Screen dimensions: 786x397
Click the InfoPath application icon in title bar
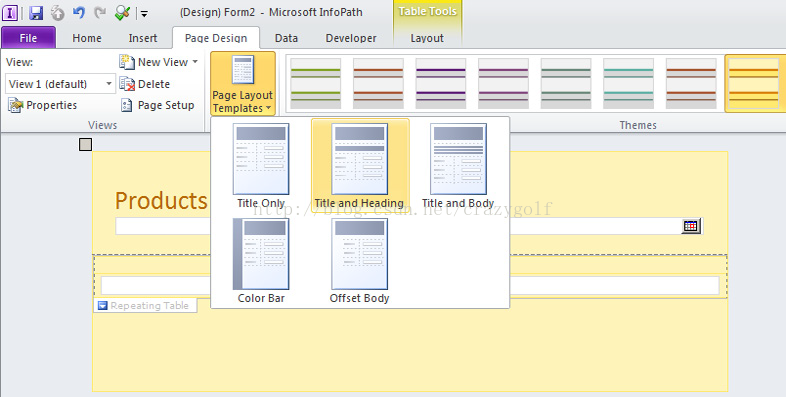(10, 12)
